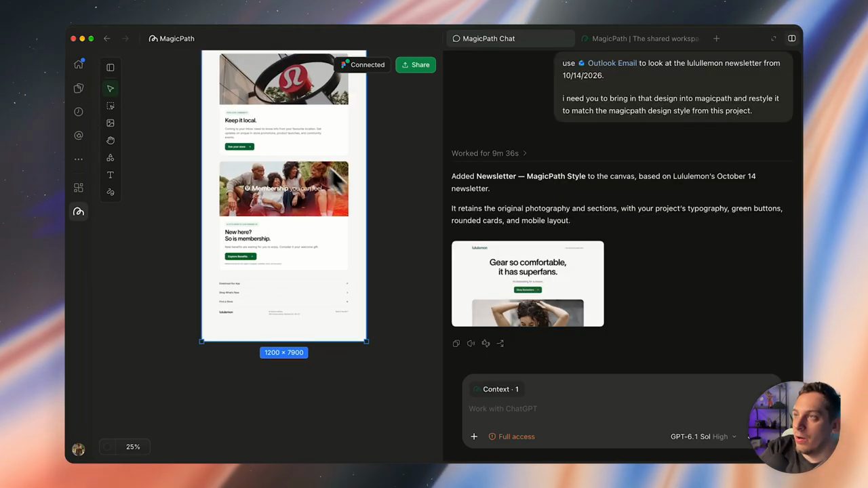Open the grid apps icon in sidebar
868x488 pixels.
pyautogui.click(x=79, y=188)
